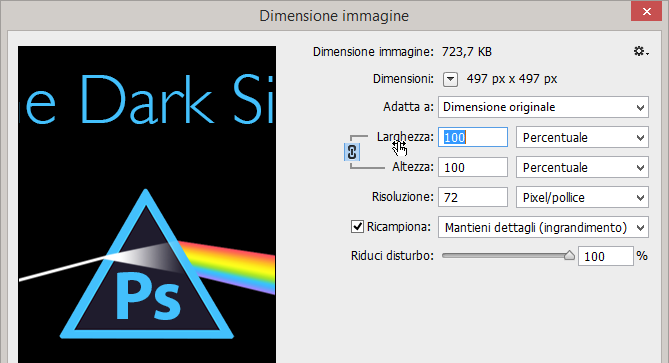Click the Altezza value field
This screenshot has height=363, width=669.
pyautogui.click(x=473, y=167)
